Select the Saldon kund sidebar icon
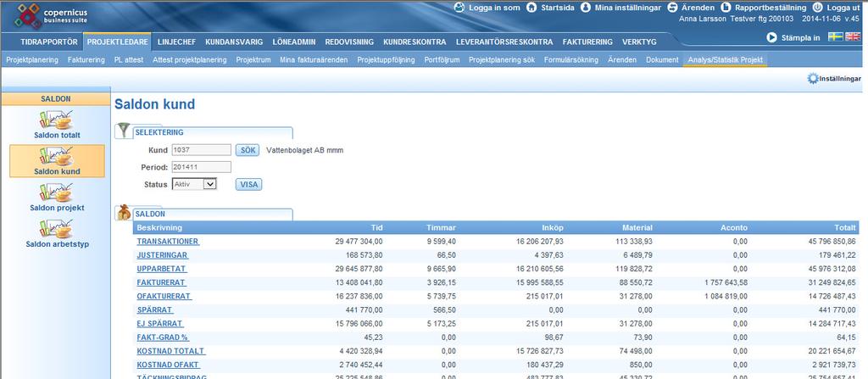This screenshot has height=379, width=868. [57, 156]
